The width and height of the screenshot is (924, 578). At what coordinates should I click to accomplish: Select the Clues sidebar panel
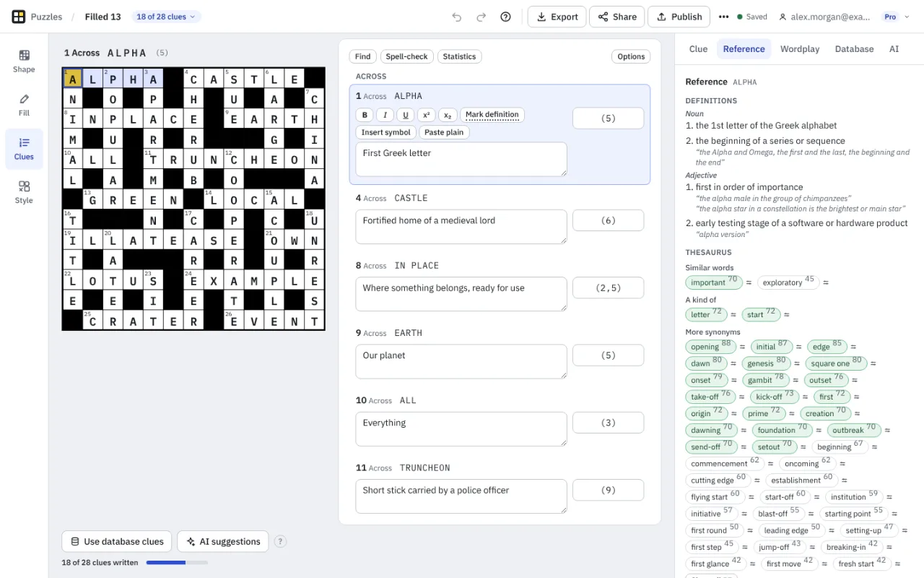coord(24,149)
